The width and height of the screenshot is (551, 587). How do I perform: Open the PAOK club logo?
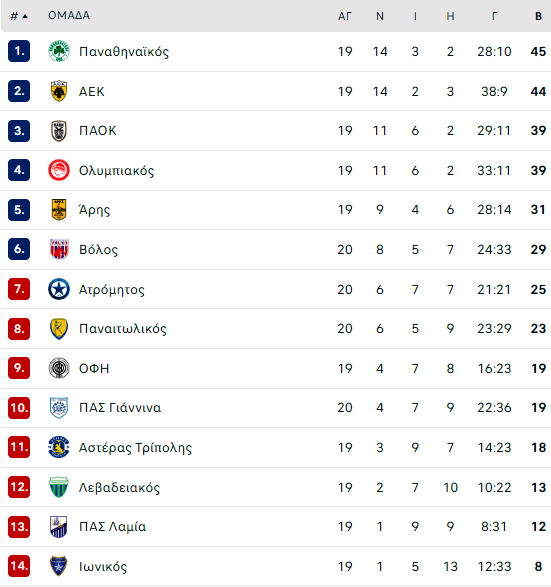[59, 131]
